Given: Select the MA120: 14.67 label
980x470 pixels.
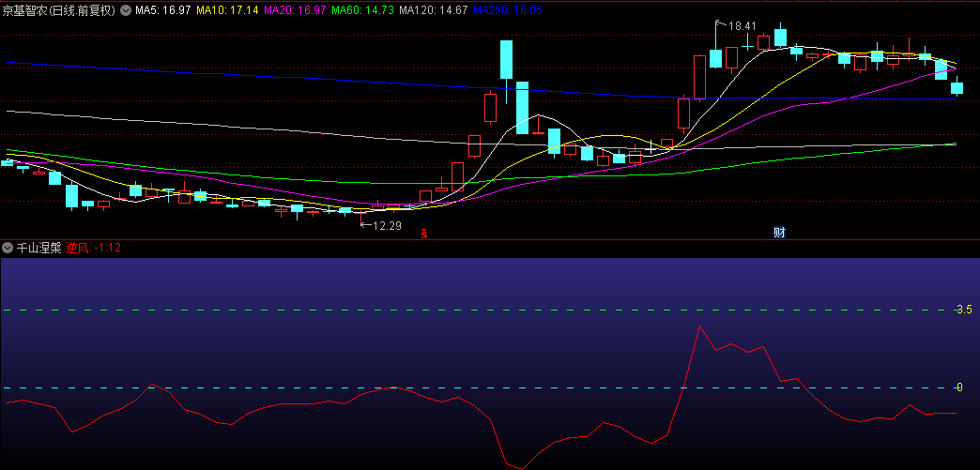Looking at the screenshot, I should 433,10.
